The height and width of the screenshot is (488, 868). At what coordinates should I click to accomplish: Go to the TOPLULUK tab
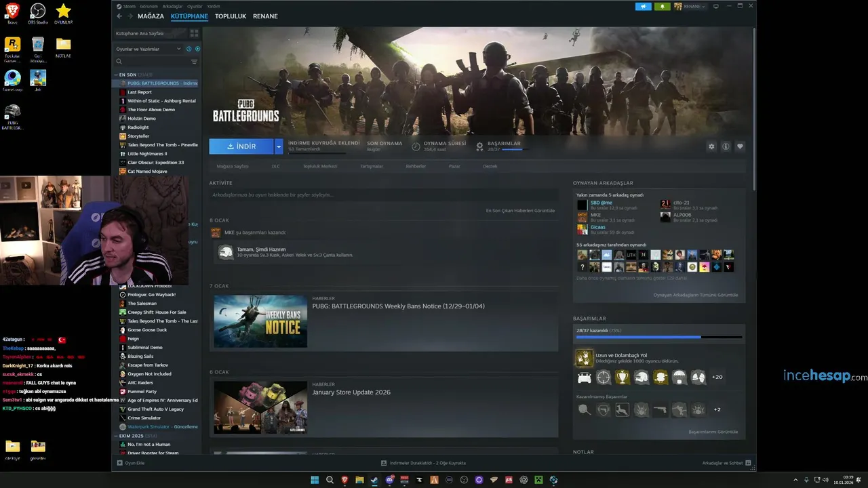click(231, 16)
